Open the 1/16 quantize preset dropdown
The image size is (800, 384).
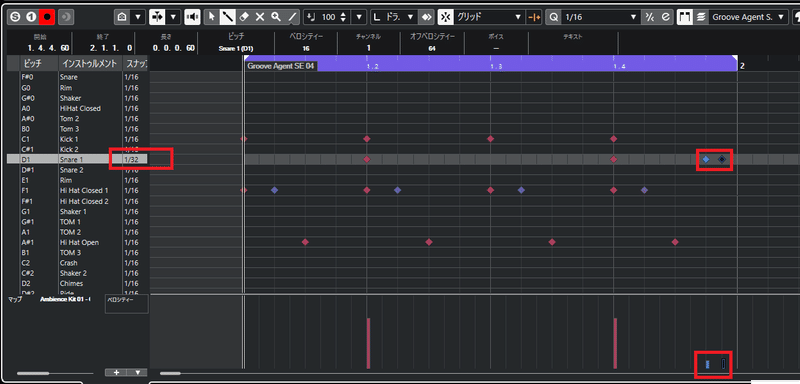[x=601, y=17]
